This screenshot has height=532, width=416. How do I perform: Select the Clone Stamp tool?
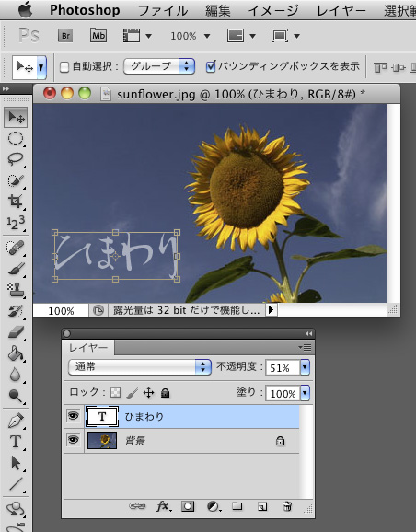(x=16, y=289)
